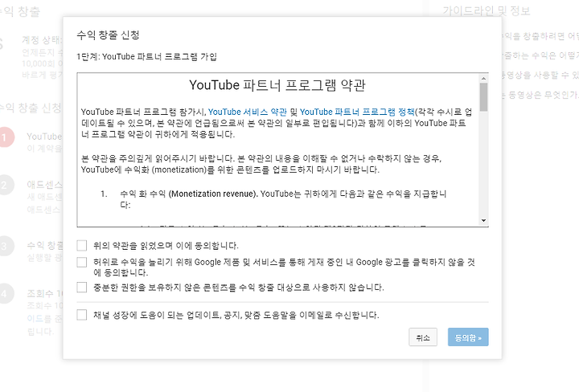Click the background '가이드라인 및 정보' heading
The image size is (579, 392).
tap(487, 11)
